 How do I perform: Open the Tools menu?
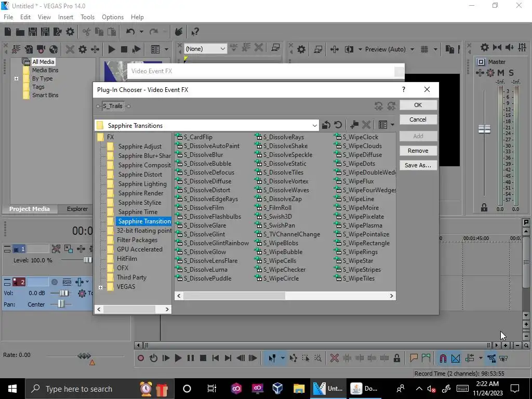coord(87,17)
